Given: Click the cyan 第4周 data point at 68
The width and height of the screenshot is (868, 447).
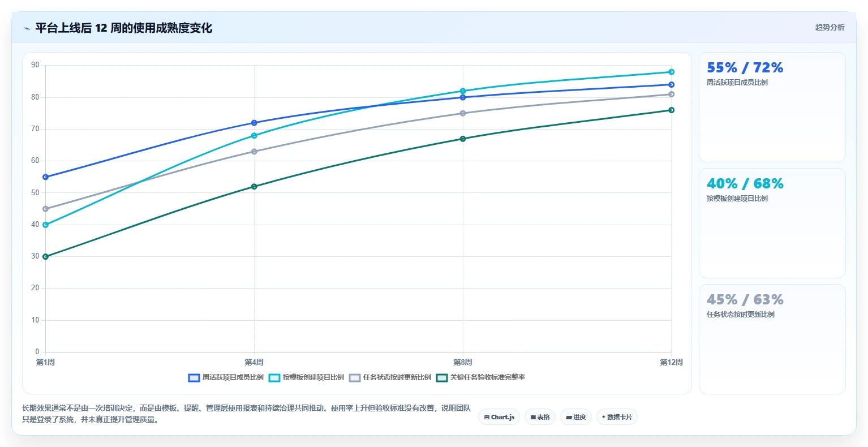Looking at the screenshot, I should [x=254, y=136].
